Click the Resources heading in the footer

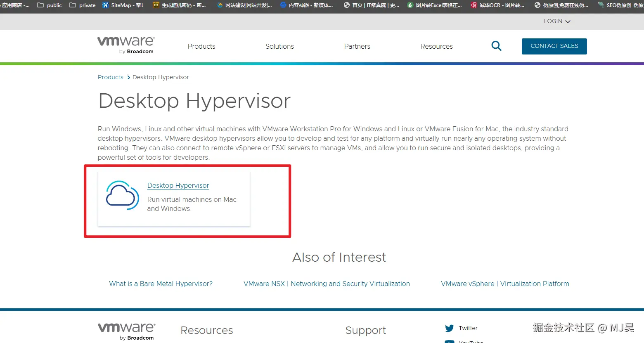click(207, 330)
